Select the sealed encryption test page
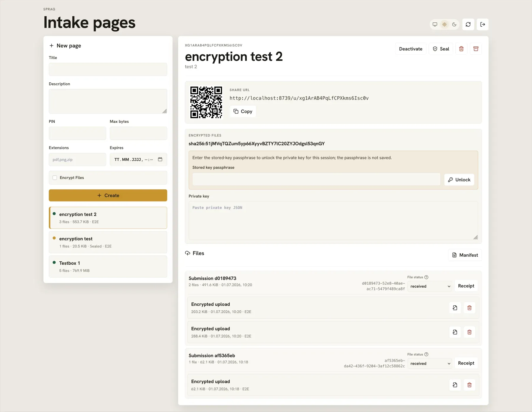This screenshot has width=532, height=412. point(108,242)
